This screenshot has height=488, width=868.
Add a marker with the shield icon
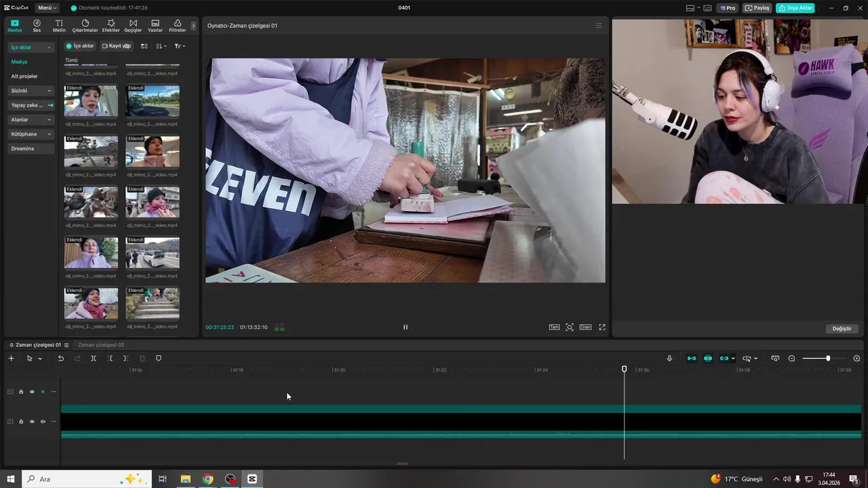tap(159, 359)
